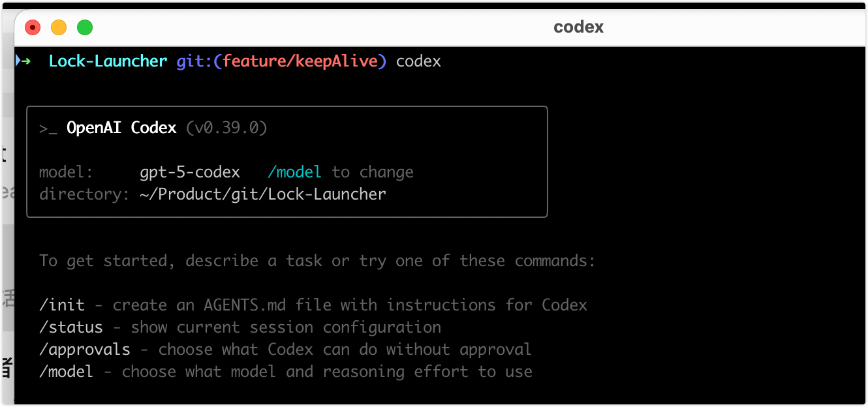
Task: Click the /approvals command in the list
Action: coord(85,350)
